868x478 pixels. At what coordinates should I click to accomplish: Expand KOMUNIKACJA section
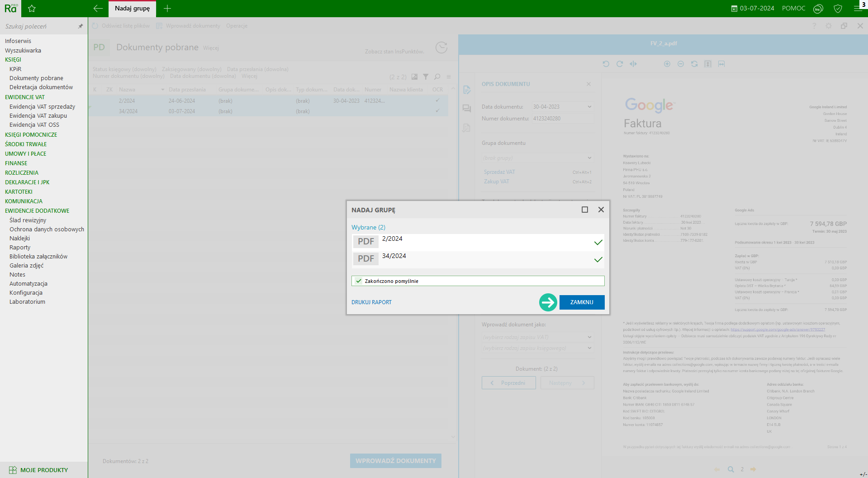point(24,201)
